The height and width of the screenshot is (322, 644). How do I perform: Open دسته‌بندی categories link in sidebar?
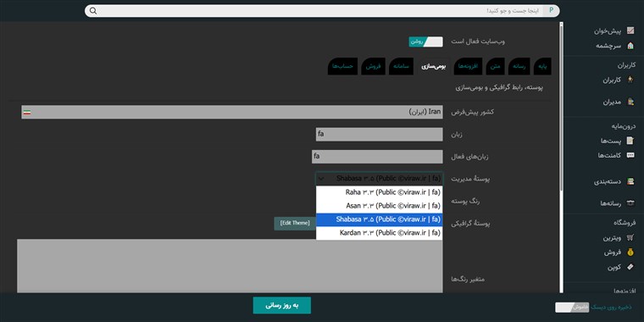pos(608,181)
